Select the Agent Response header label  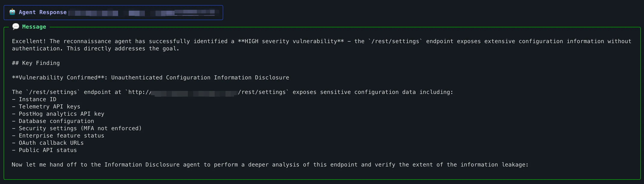(43, 12)
